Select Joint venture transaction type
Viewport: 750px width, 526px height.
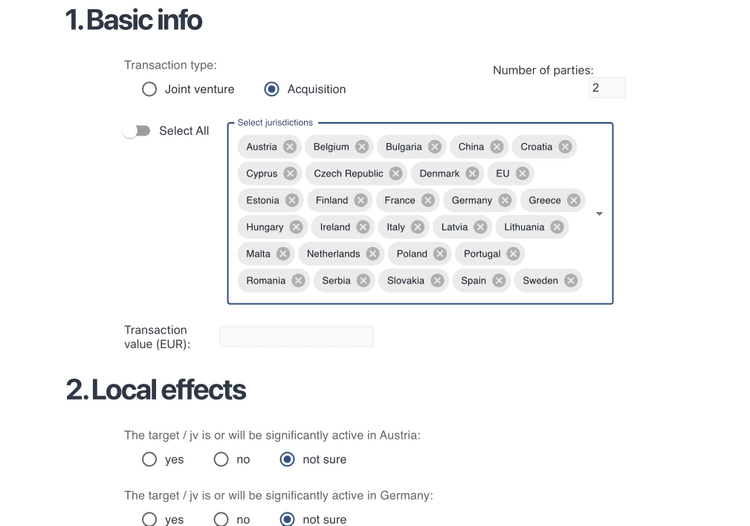click(x=150, y=89)
